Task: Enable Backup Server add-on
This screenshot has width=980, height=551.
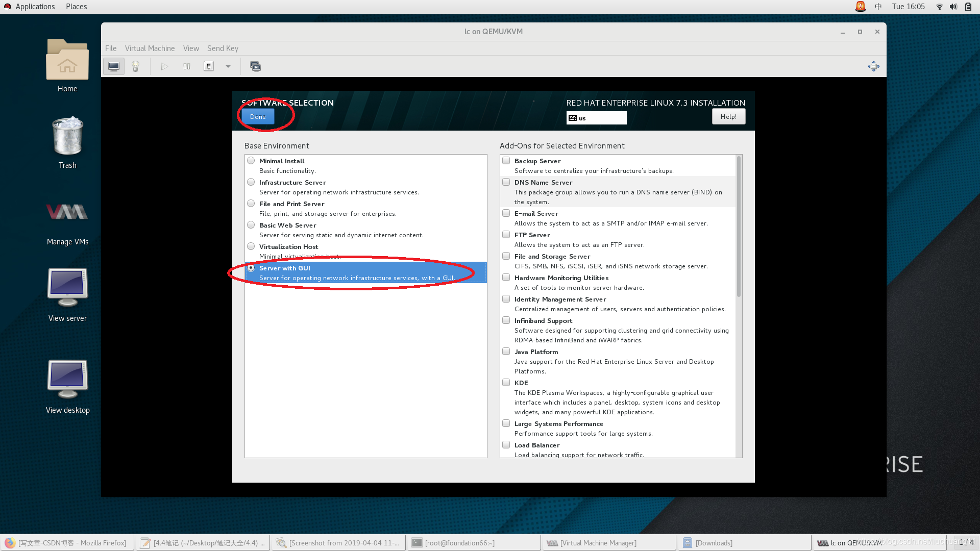Action: (506, 160)
